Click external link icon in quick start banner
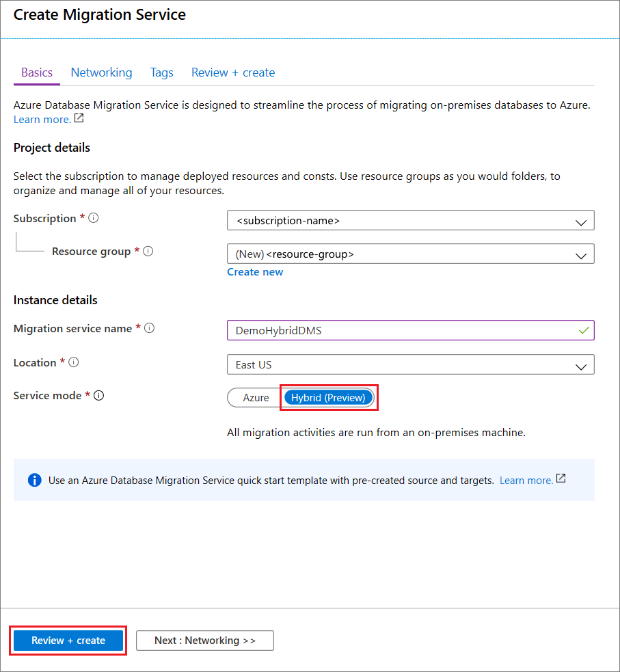Viewport: 620px width, 672px height. pyautogui.click(x=561, y=479)
